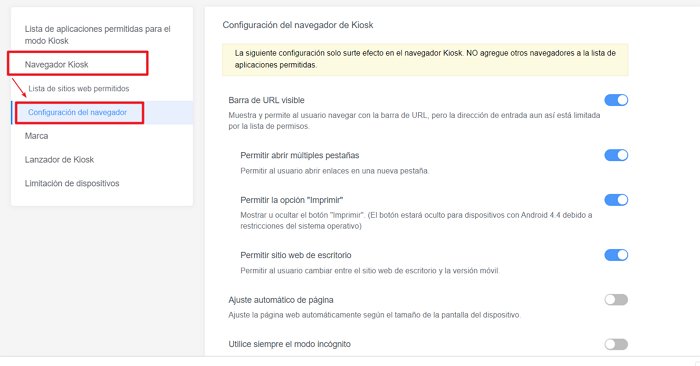Select Configuración del navegador submenu item
Screen dimensions: 700x366
[x=77, y=112]
